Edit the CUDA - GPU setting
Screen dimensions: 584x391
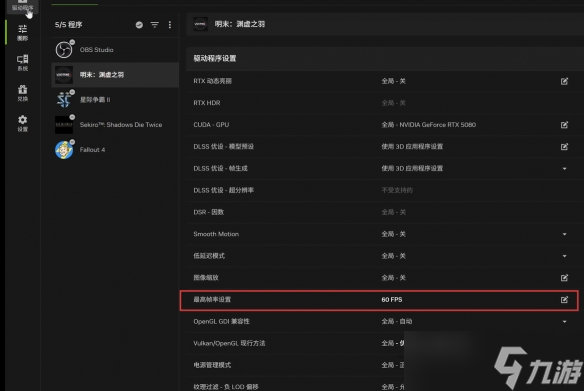(564, 125)
